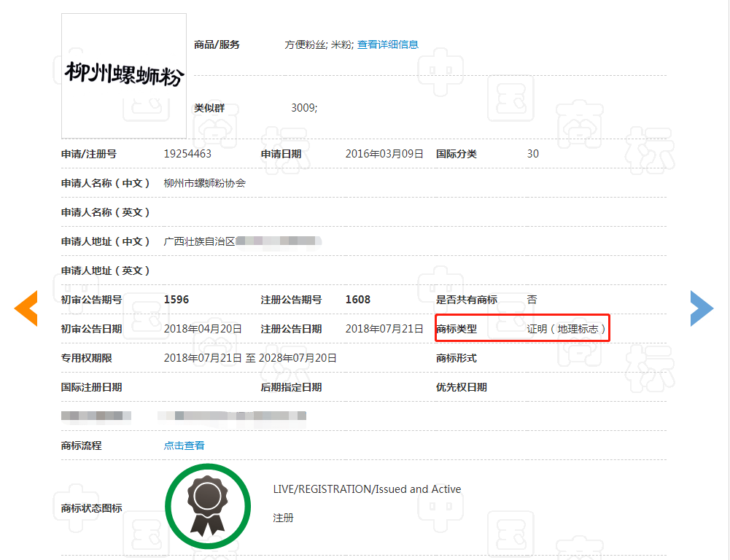Click the 商标流程 label
Image resolution: width=730 pixels, height=560 pixels.
click(82, 446)
